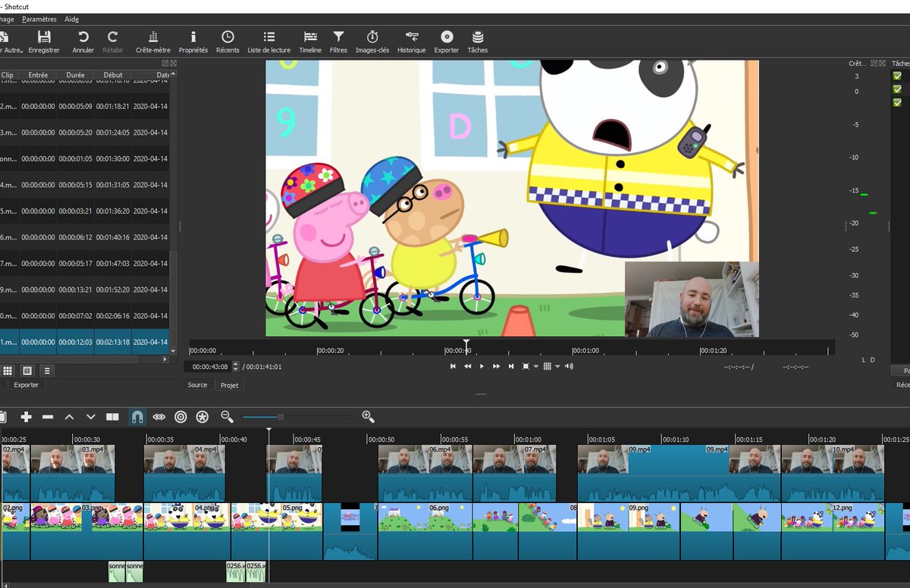Toggle ripple trim target icon
The height and width of the screenshot is (588, 910).
(x=180, y=417)
